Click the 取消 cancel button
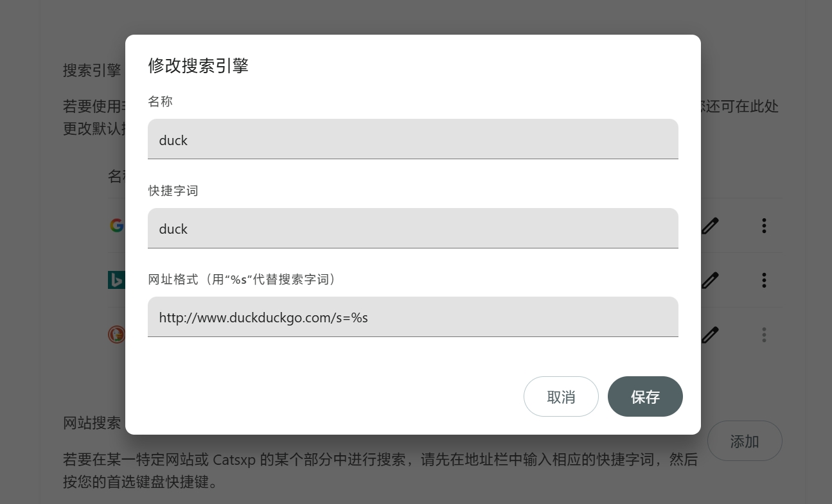 point(561,396)
